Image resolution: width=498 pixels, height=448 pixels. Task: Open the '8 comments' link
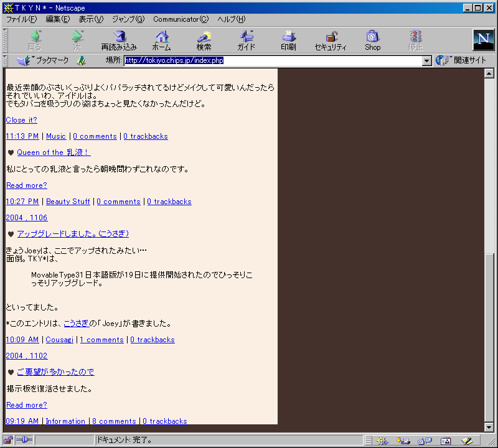pyautogui.click(x=114, y=421)
